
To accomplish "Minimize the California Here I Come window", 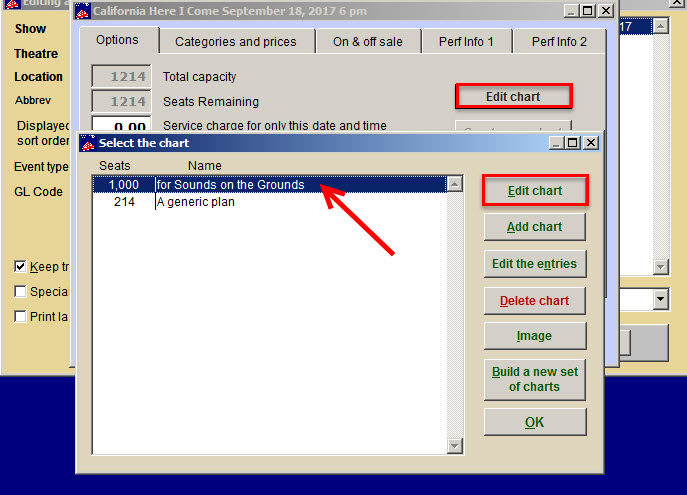I will tap(571, 11).
